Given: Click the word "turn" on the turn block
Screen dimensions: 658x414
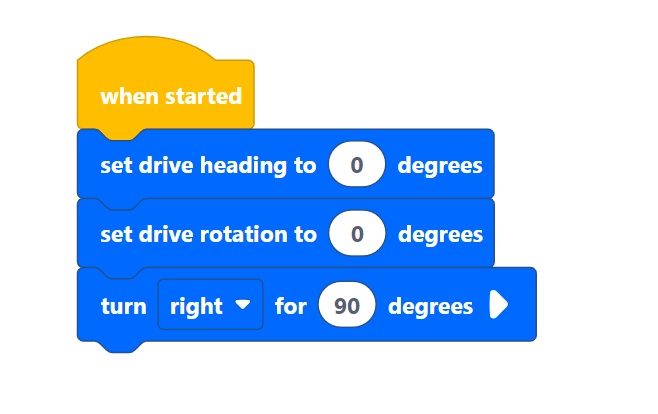Looking at the screenshot, I should tap(124, 306).
